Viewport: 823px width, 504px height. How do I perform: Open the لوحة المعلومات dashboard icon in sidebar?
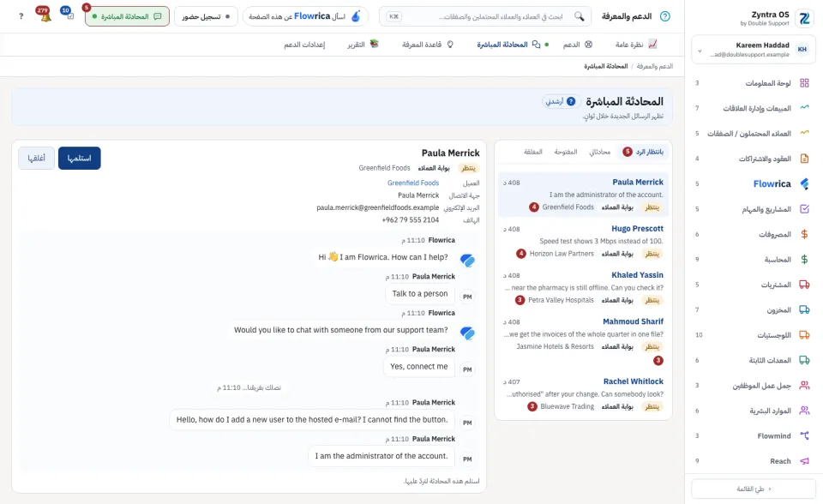[x=804, y=83]
